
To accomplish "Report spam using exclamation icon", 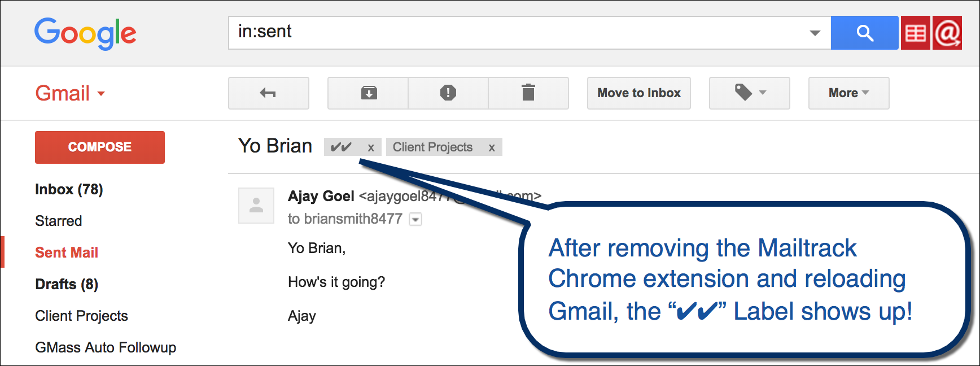I will pos(448,93).
